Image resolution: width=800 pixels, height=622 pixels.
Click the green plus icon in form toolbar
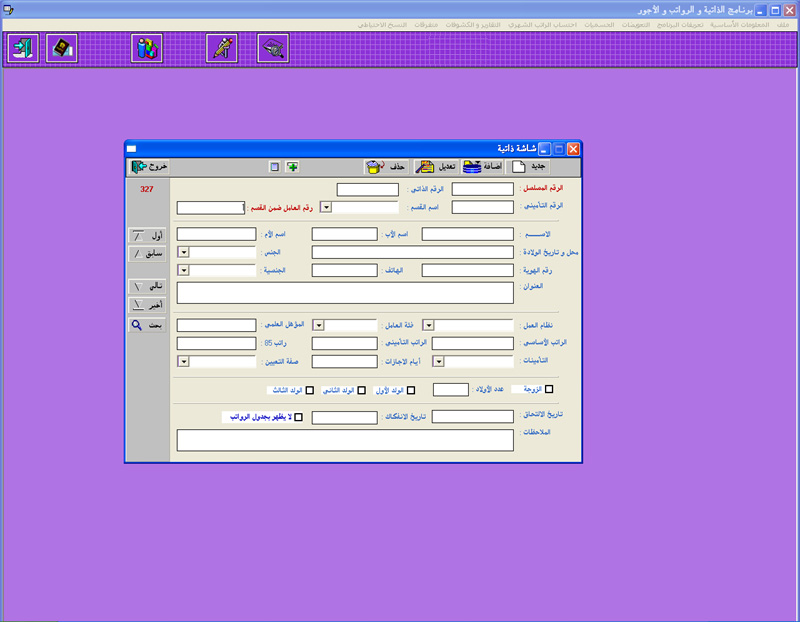tap(292, 167)
